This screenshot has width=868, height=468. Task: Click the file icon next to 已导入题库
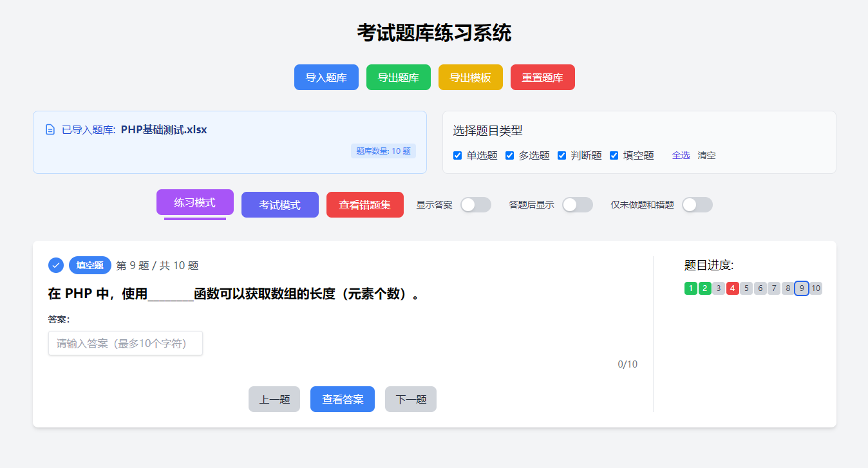50,130
